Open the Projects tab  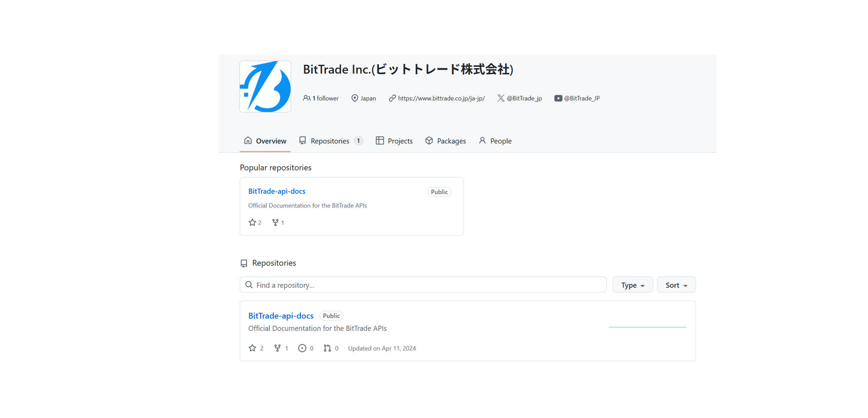click(x=394, y=141)
